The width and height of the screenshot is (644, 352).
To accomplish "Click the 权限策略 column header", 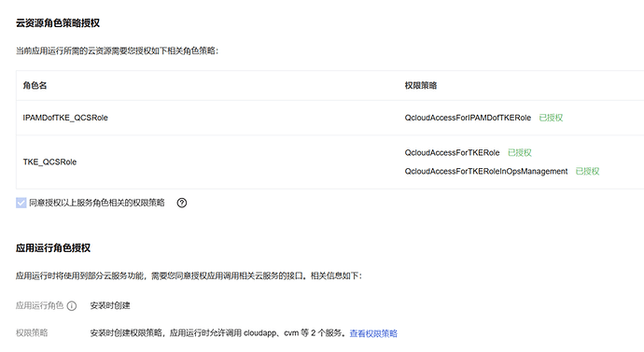I will (421, 86).
